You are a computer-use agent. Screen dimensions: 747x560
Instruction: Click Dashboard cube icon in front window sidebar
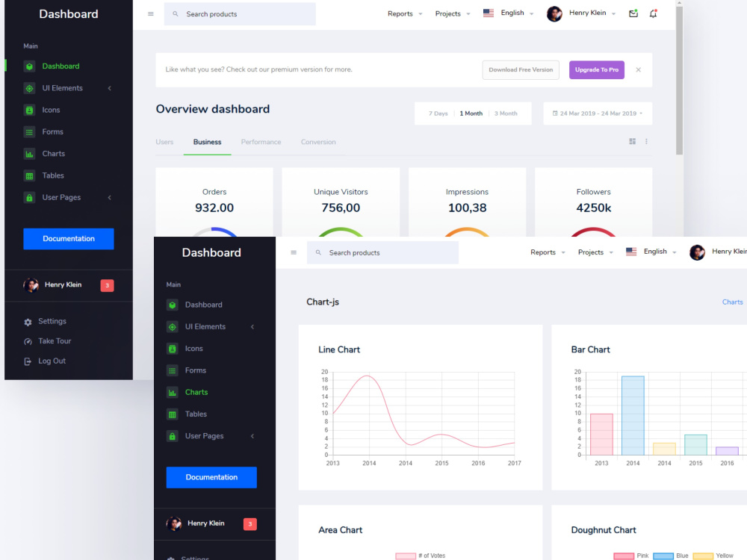[x=172, y=305]
